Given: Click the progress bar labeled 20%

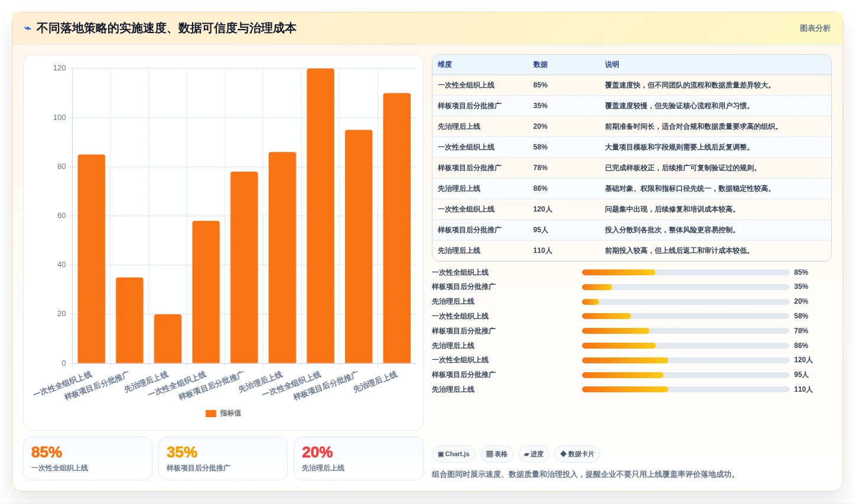Looking at the screenshot, I should click(x=685, y=302).
